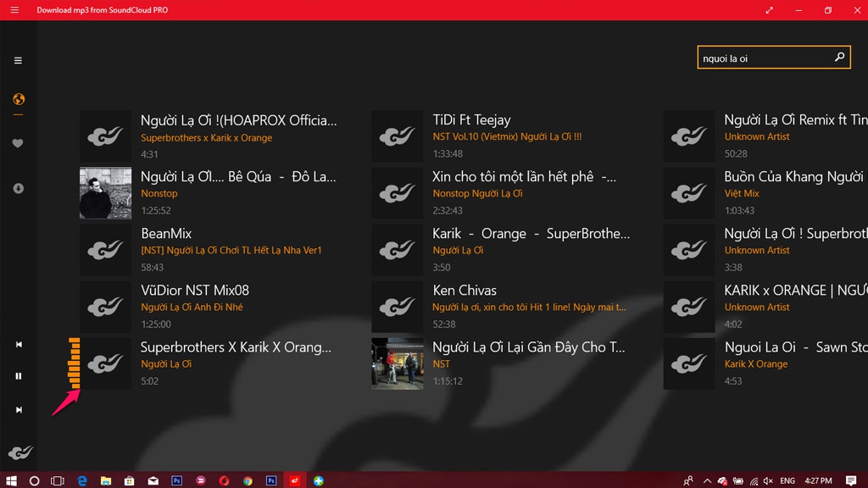Screen dimensions: 868x488
Task: Click NST Vol.10 (Vietmix) subtitle
Action: (507, 136)
